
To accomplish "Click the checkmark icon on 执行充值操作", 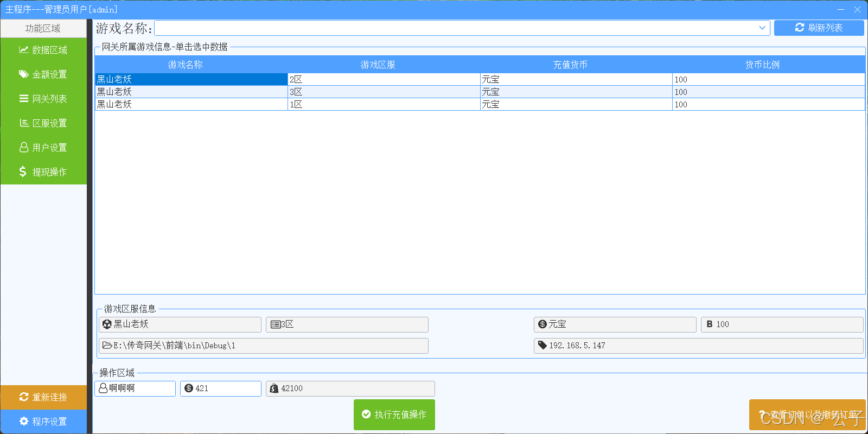I will point(366,414).
